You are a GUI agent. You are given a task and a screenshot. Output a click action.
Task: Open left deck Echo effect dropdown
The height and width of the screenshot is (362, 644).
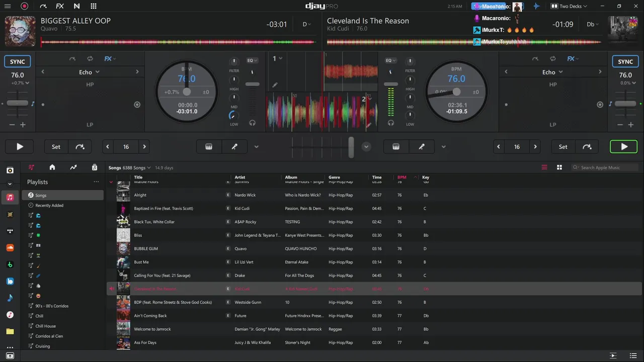(89, 72)
